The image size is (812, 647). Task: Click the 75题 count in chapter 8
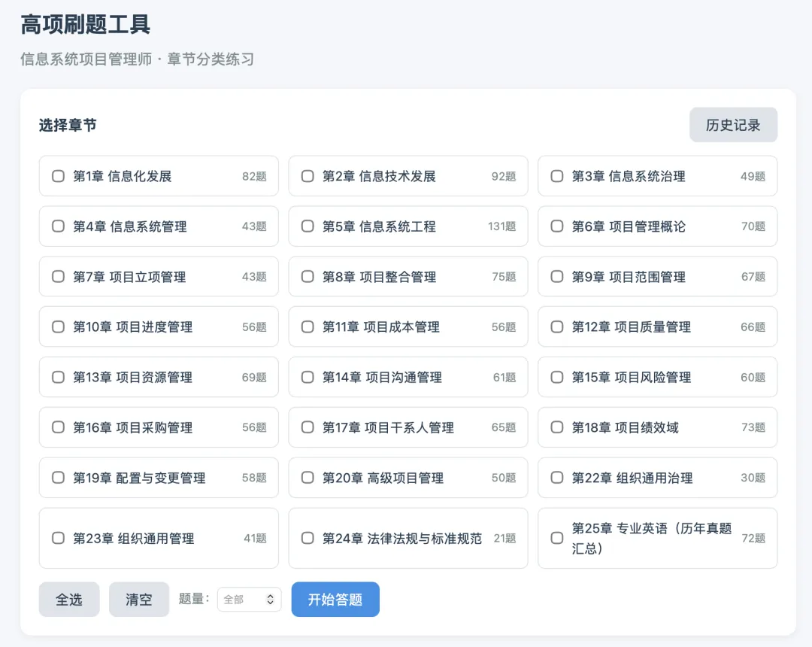click(504, 277)
